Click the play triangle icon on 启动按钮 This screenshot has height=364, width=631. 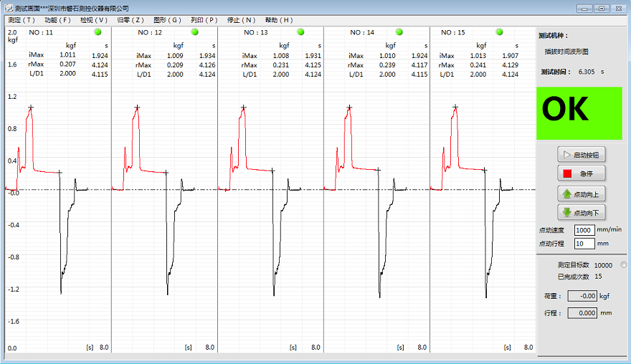pos(567,155)
